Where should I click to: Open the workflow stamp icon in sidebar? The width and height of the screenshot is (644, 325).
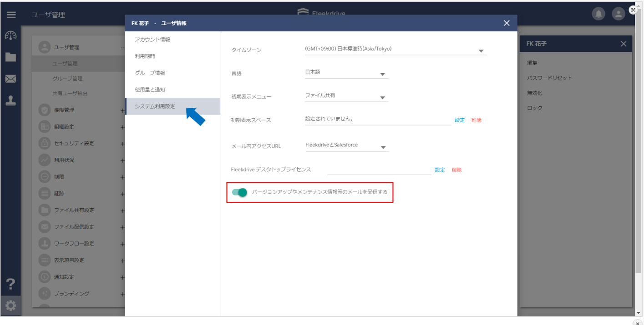tap(10, 101)
